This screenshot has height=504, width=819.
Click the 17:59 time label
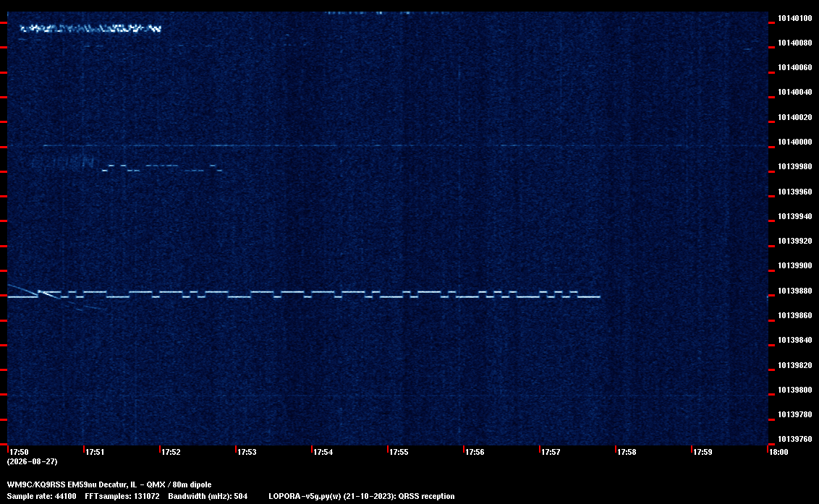(x=703, y=452)
